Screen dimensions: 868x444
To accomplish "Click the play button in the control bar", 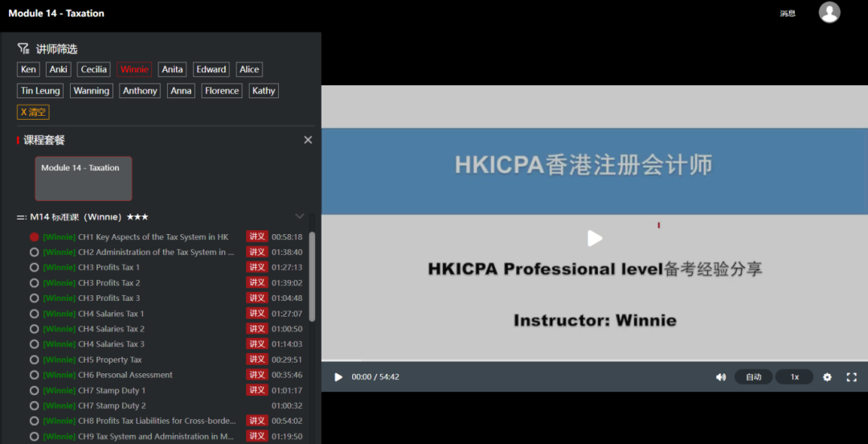I will point(338,377).
